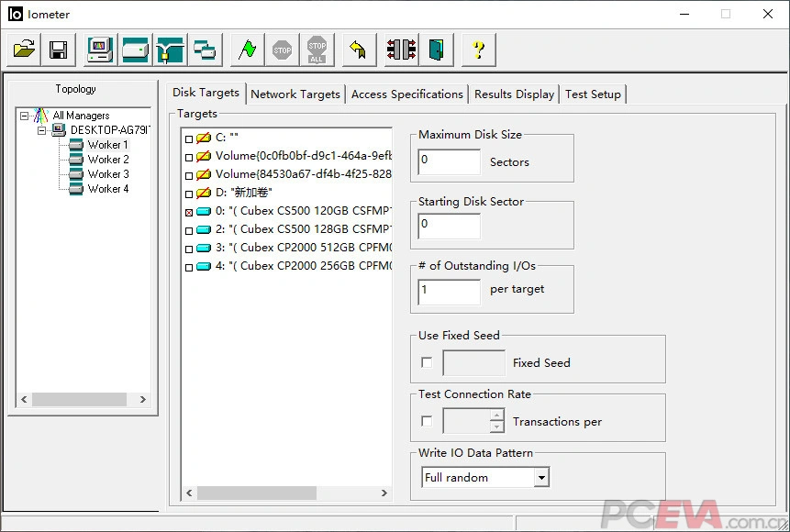Image resolution: width=790 pixels, height=532 pixels.
Task: Open About Iometer question mark icon
Action: 478,50
